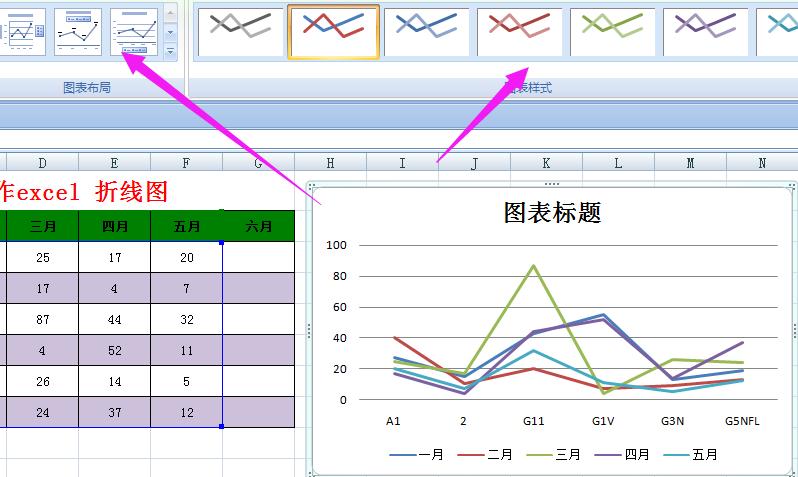Viewport: 798px width, 477px height.
Task: Select the cell containing 26
Action: [43, 382]
